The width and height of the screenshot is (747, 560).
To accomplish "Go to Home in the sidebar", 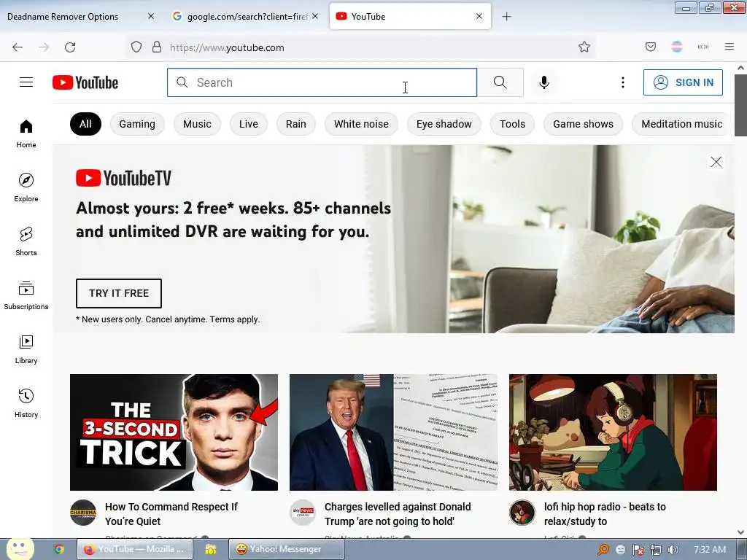I will point(26,134).
